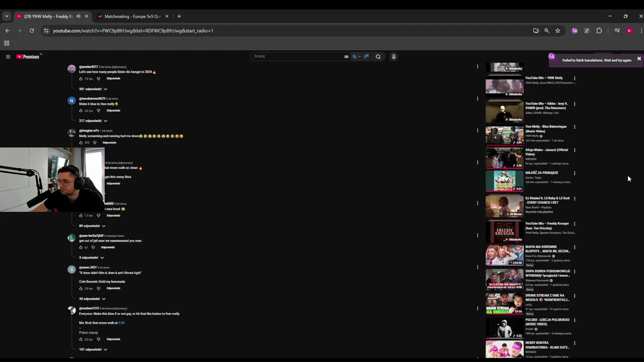Switch to Matchmaking - Europe 5v5 tab

coord(133,16)
